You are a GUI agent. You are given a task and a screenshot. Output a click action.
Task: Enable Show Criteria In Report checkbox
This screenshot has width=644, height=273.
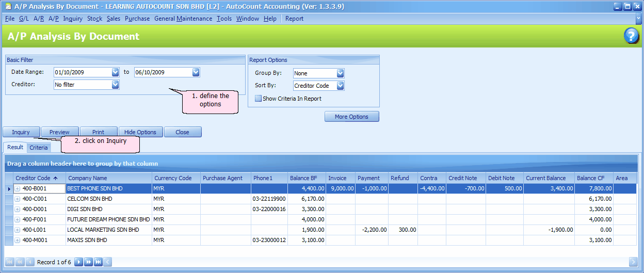click(x=258, y=99)
